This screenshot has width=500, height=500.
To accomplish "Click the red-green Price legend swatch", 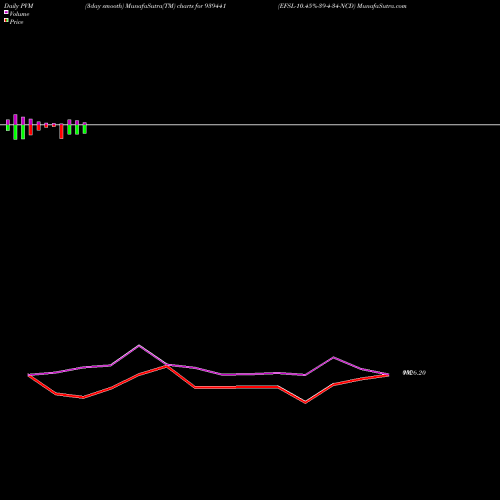I will point(6,20).
